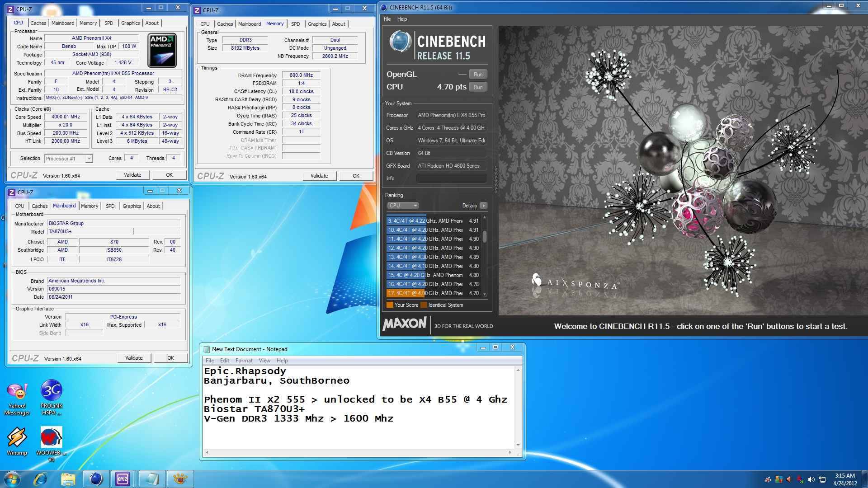Launch Winamp desktop shortcut
This screenshot has width=868, height=488.
[x=17, y=441]
